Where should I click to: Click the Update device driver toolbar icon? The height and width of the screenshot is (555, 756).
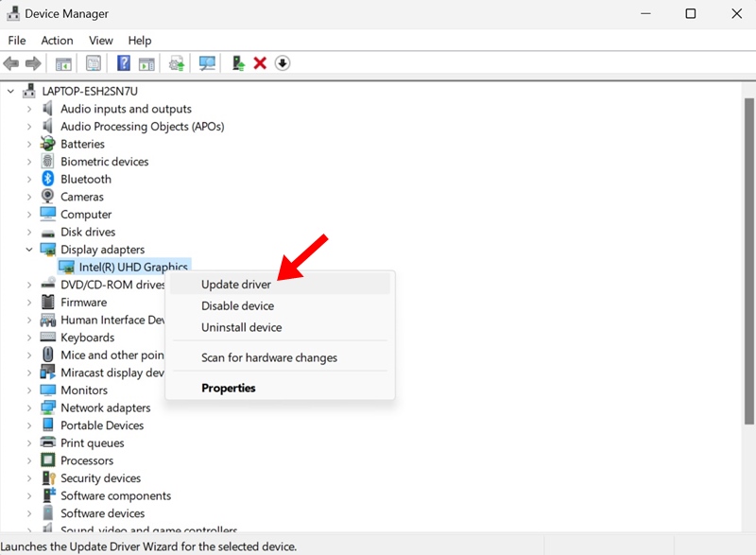click(237, 63)
